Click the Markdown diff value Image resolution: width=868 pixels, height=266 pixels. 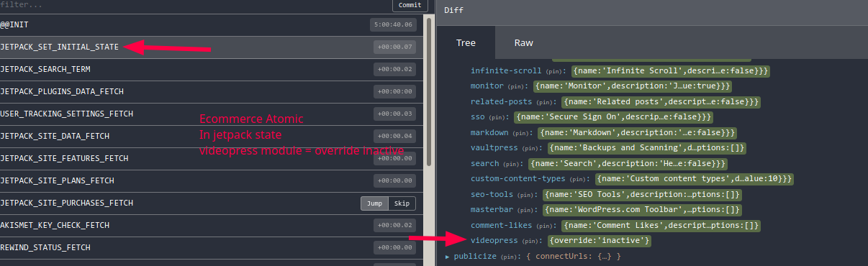point(638,133)
